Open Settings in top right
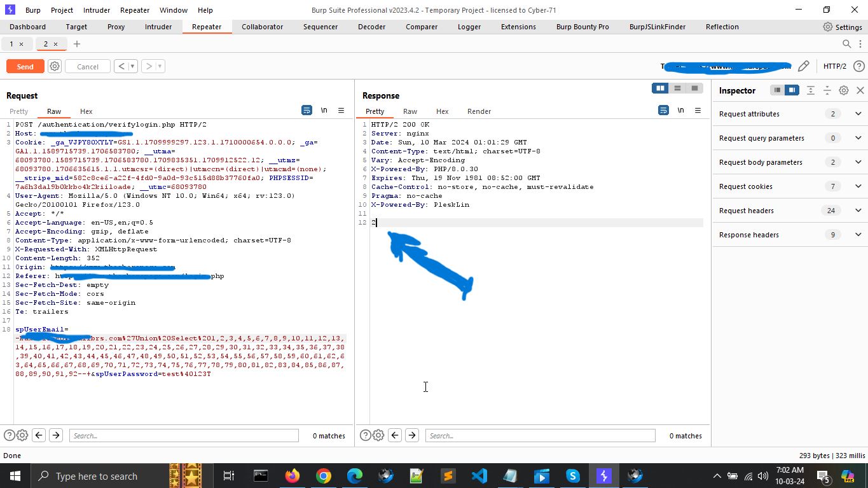 (x=843, y=27)
